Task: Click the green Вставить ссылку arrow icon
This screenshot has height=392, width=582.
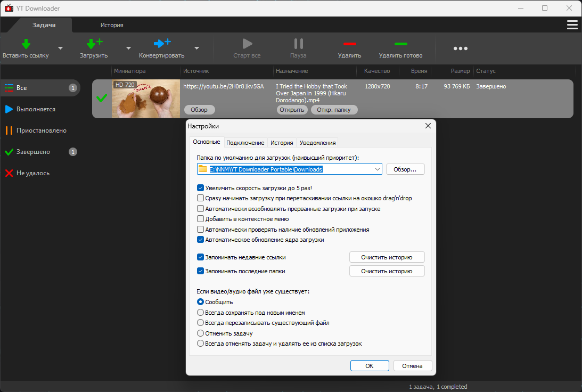Action: [x=26, y=44]
